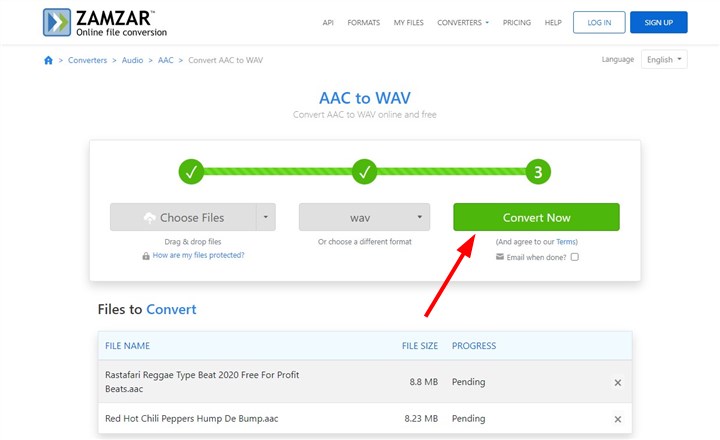Click Pending status of Rastafari file
This screenshot has width=720, height=440.
tap(468, 382)
